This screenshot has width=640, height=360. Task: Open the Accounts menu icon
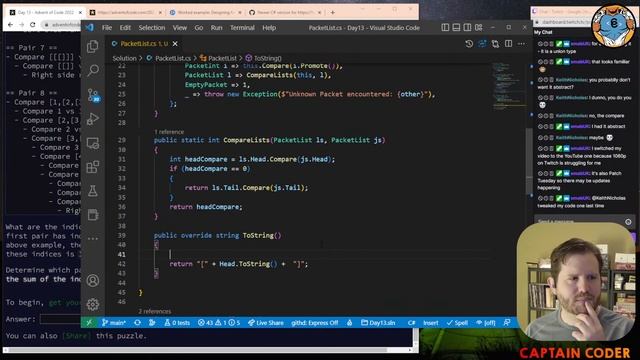(93, 280)
